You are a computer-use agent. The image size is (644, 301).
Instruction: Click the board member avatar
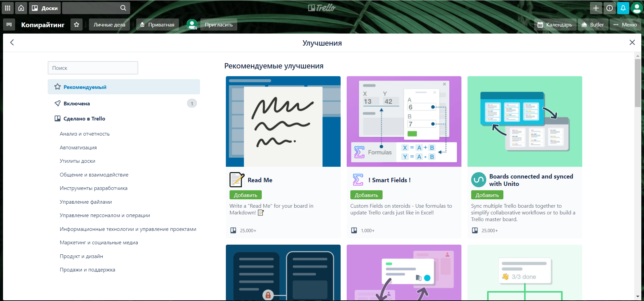(192, 24)
